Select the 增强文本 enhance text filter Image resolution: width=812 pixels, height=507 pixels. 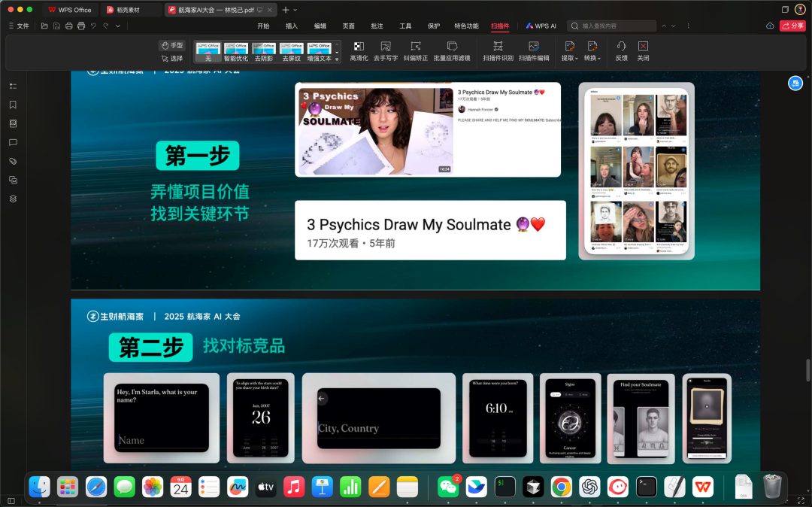point(319,53)
